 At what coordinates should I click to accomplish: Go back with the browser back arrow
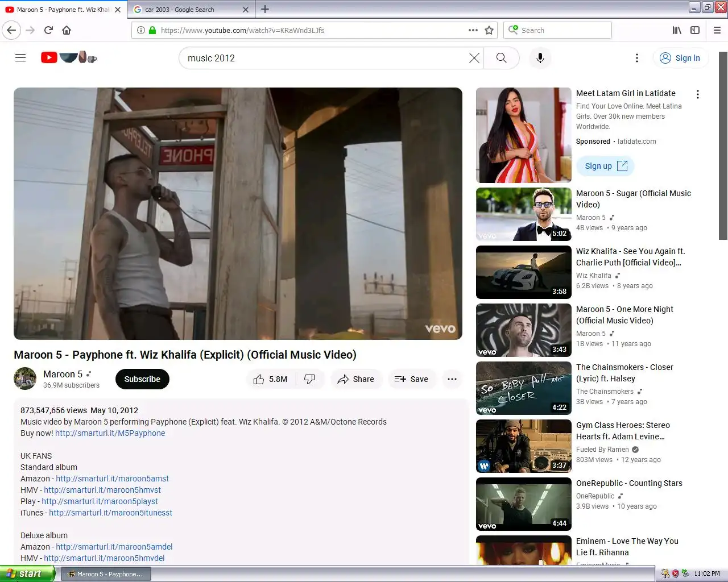coord(11,30)
